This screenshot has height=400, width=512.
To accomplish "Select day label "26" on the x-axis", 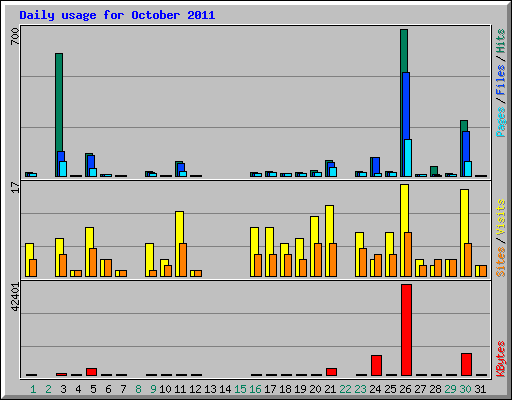I will pos(405,389).
